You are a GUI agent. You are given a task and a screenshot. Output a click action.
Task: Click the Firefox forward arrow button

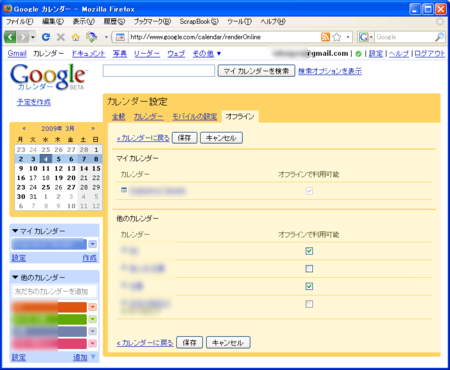click(23, 37)
